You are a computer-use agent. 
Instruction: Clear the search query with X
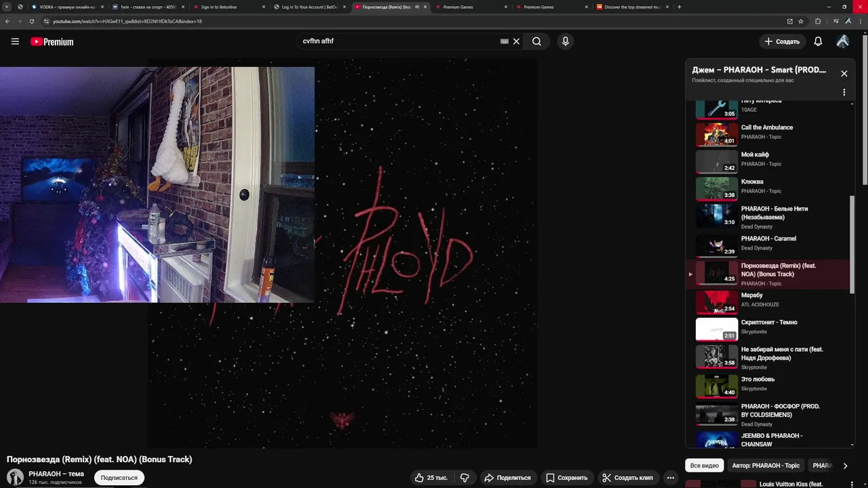click(x=516, y=41)
